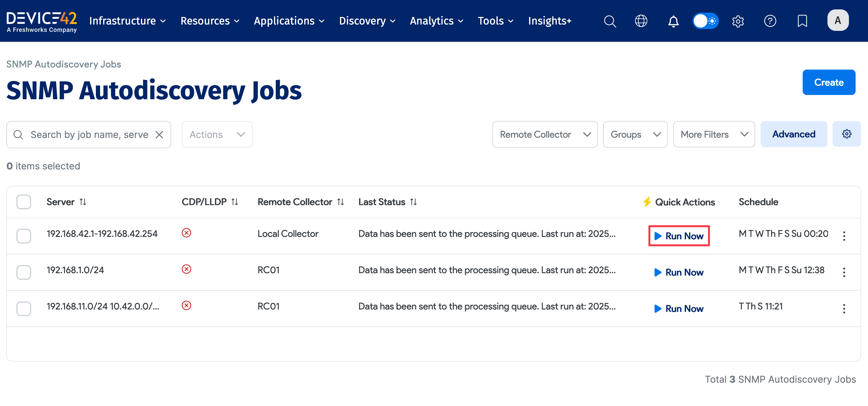Sort the table by Last Status column
The height and width of the screenshot is (406, 868).
pos(414,201)
